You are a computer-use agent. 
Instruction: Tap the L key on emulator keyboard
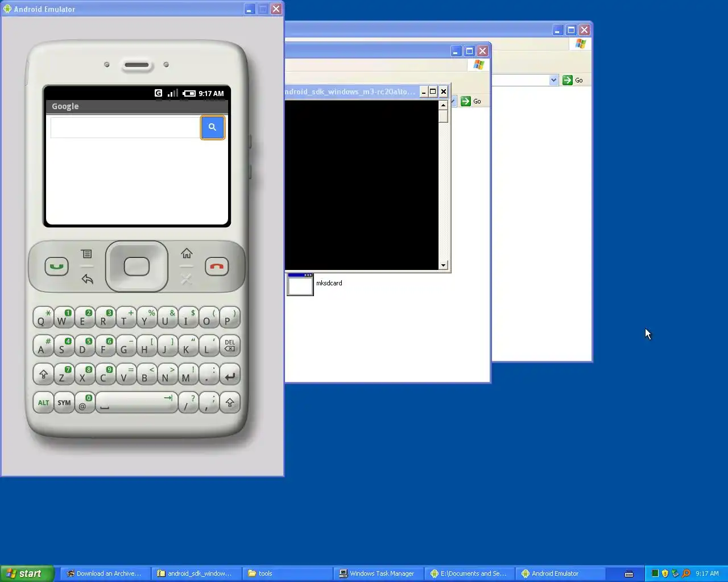pos(209,346)
